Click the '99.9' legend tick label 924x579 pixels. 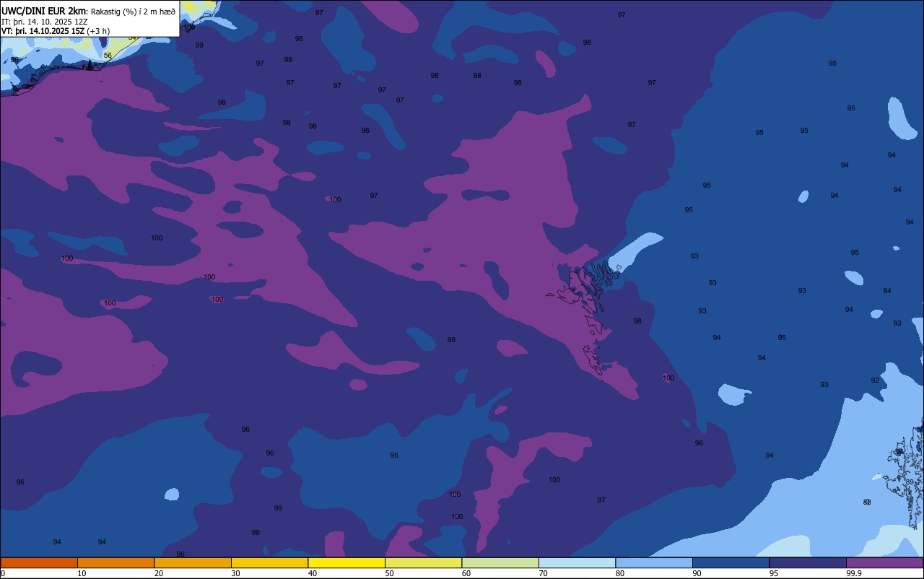point(854,573)
